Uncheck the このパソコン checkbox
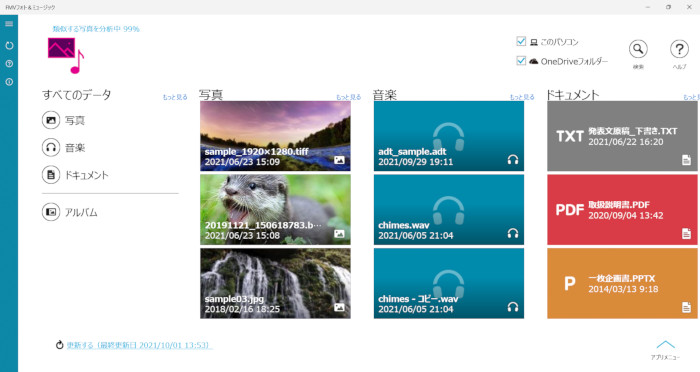 click(x=521, y=41)
